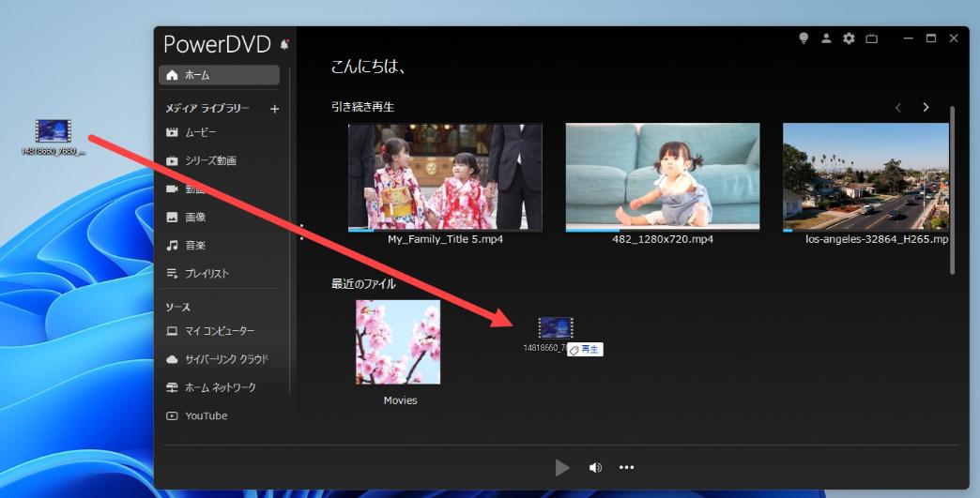Click the 482_1280x720.mp4 file name

(x=663, y=239)
